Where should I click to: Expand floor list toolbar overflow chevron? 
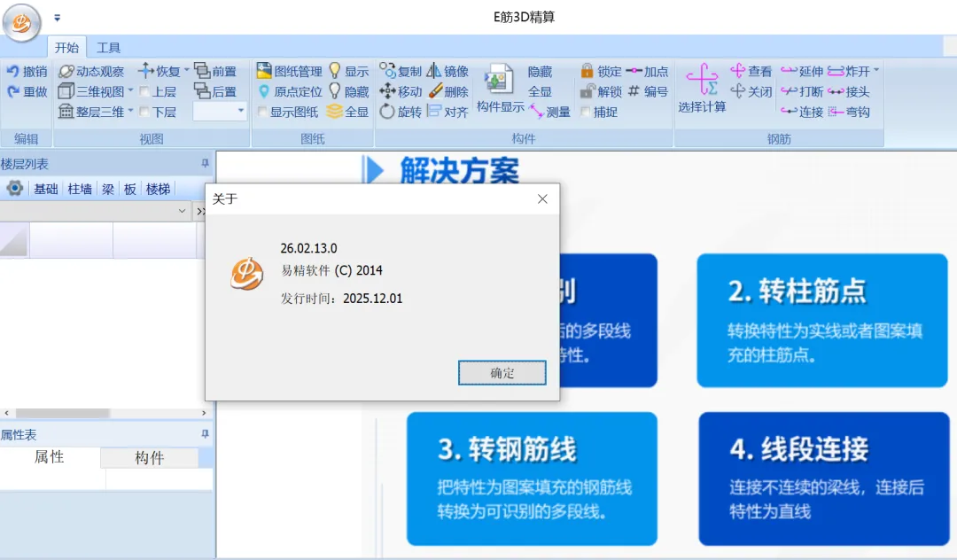pyautogui.click(x=200, y=211)
